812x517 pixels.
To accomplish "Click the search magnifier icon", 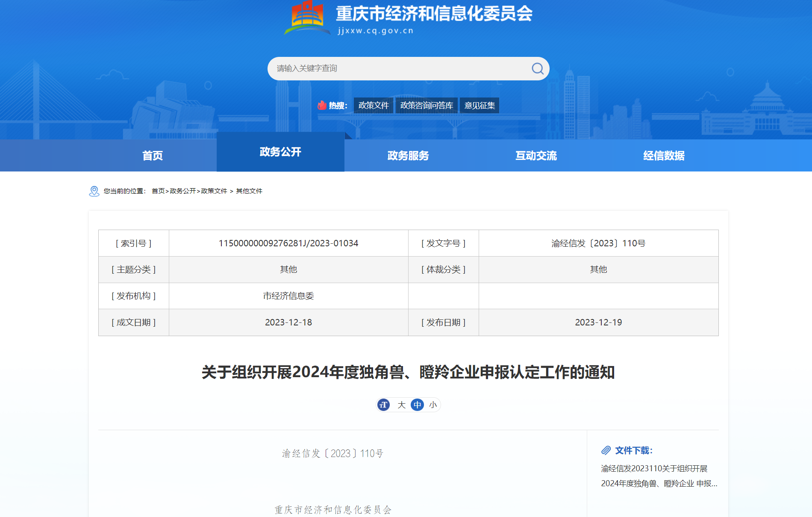I will pos(537,68).
